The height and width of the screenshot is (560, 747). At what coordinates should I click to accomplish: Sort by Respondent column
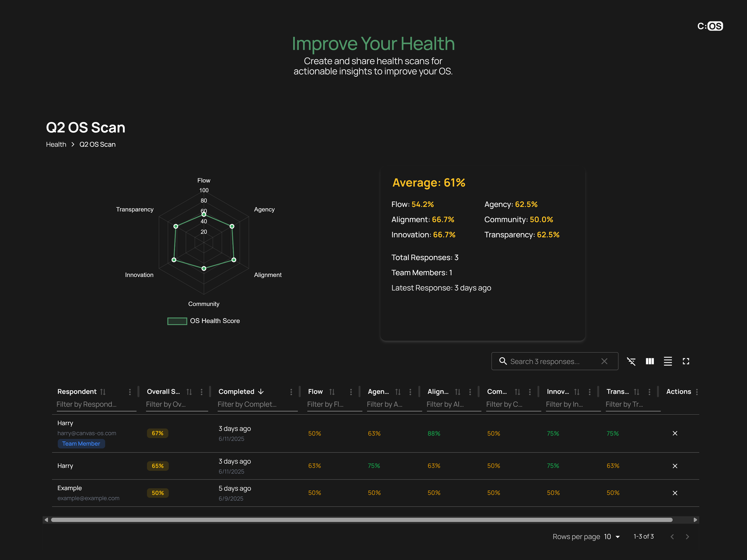103,392
